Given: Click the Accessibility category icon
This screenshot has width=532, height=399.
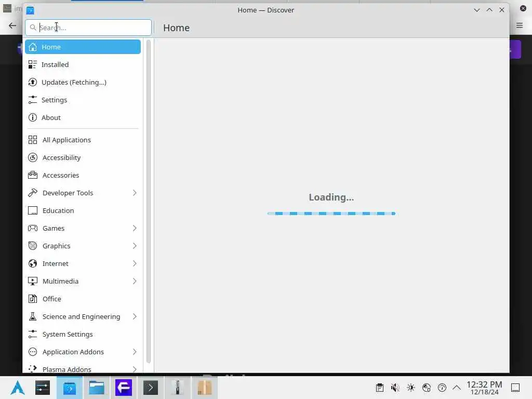Looking at the screenshot, I should coord(33,157).
